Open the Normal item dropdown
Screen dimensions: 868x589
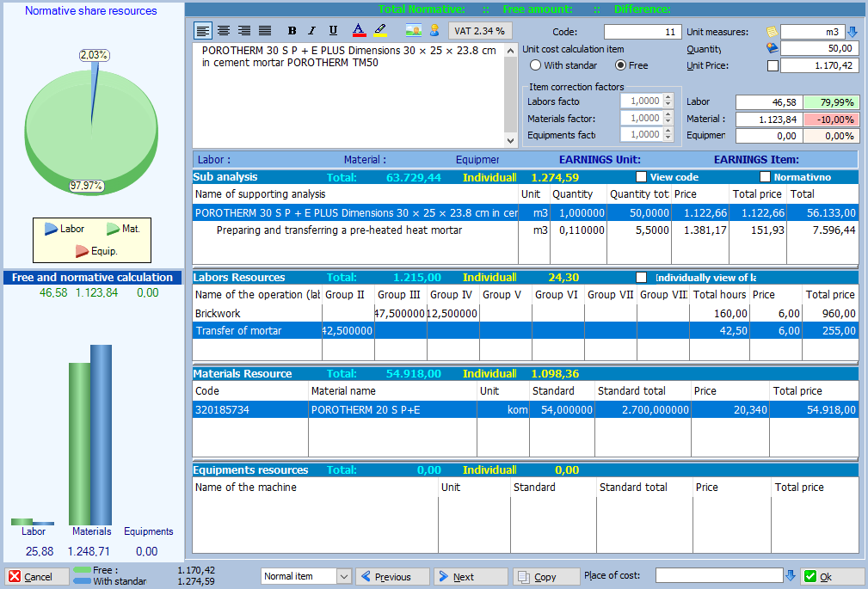344,576
